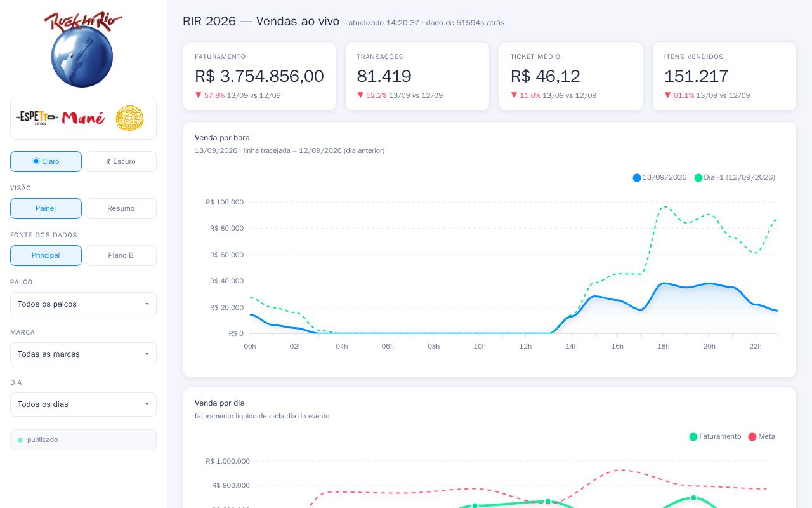Select the Resumo view
The width and height of the screenshot is (812, 508).
121,208
